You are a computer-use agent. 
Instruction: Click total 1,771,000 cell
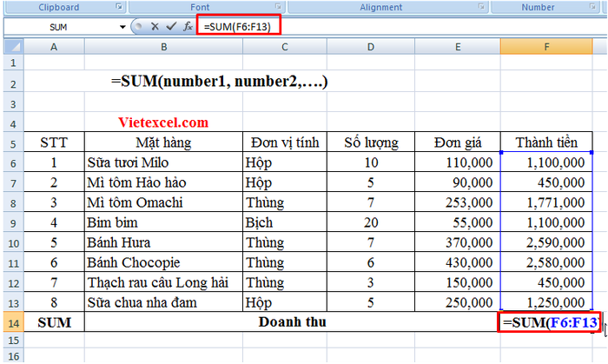(x=546, y=202)
